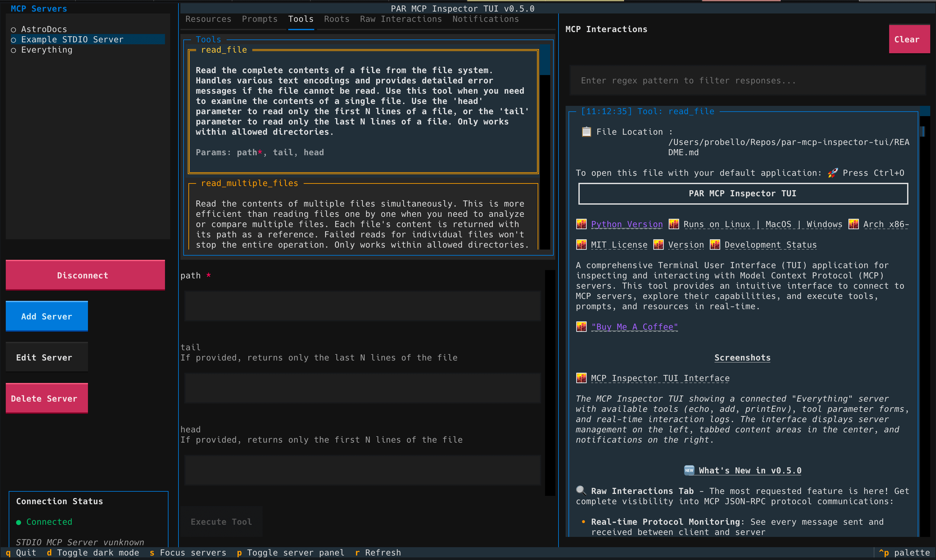
Task: Click the What's New in v0.5.0 heading
Action: pos(750,471)
